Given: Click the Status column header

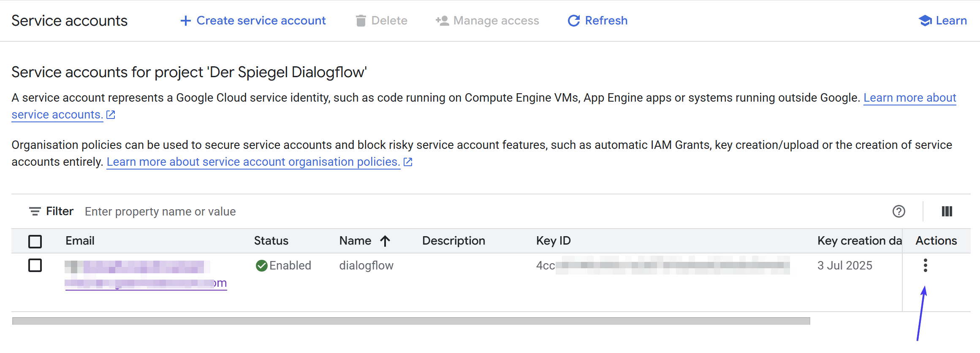Looking at the screenshot, I should [271, 241].
